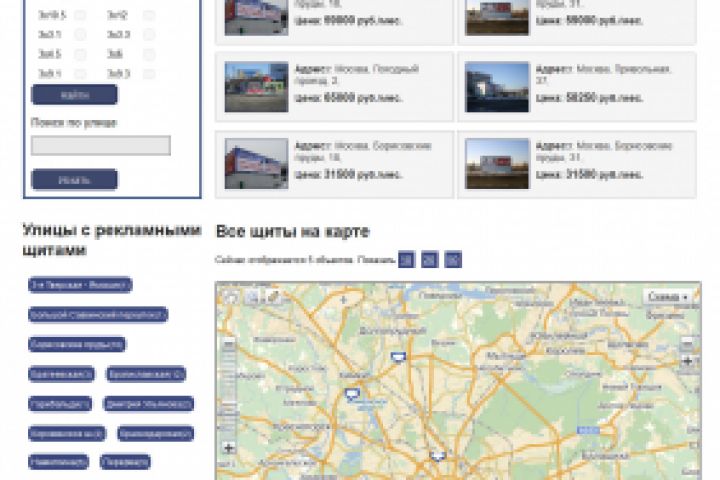Screen dimensions: 720x480
Task: Select the hand pan tool on the map
Action: click(231, 297)
